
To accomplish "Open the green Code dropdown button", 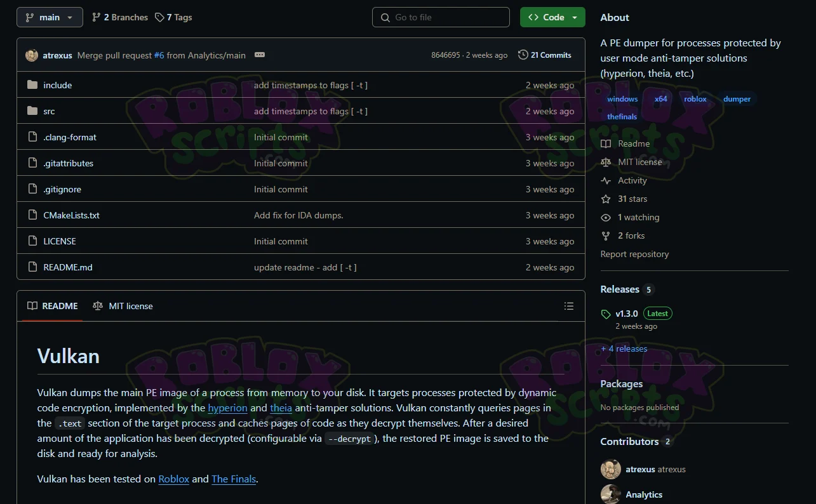I will coord(552,17).
